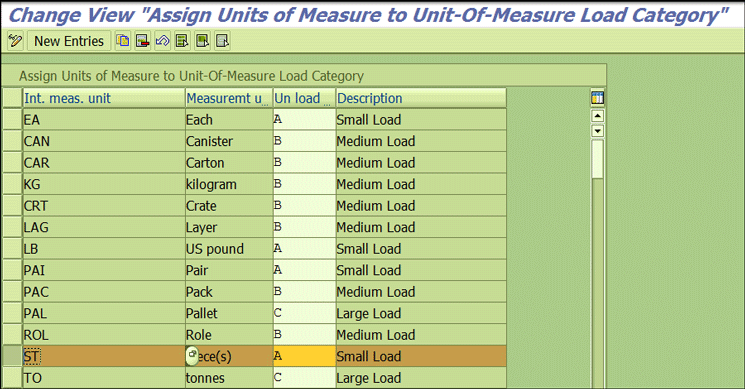
Task: Click the Select All icon
Action: [x=182, y=41]
